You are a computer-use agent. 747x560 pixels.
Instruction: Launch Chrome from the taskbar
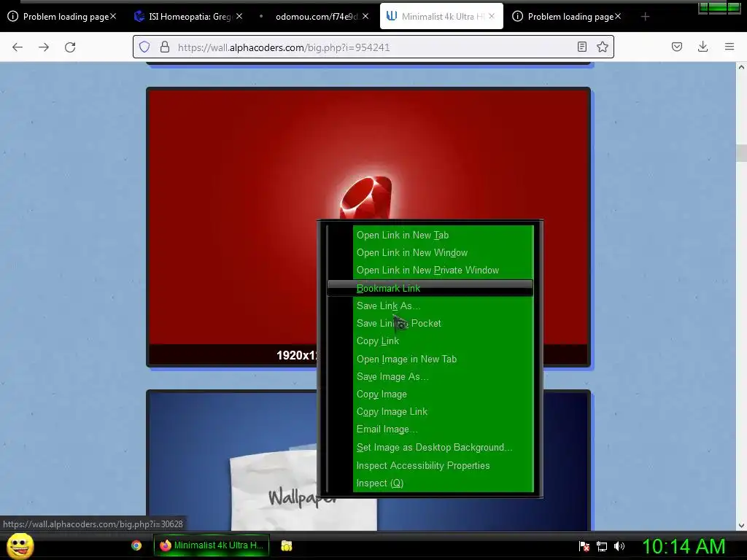(x=136, y=545)
